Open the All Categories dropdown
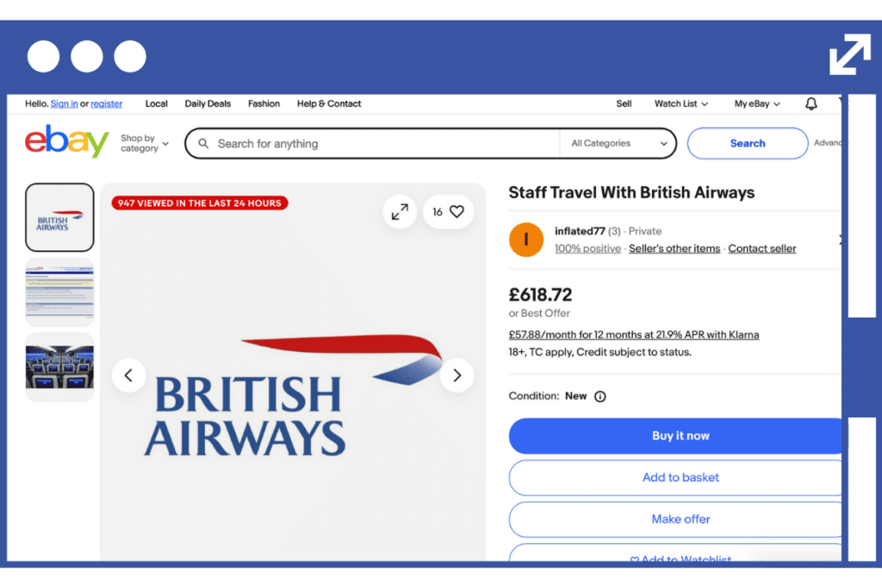Image resolution: width=882 pixels, height=588 pixels. 618,144
